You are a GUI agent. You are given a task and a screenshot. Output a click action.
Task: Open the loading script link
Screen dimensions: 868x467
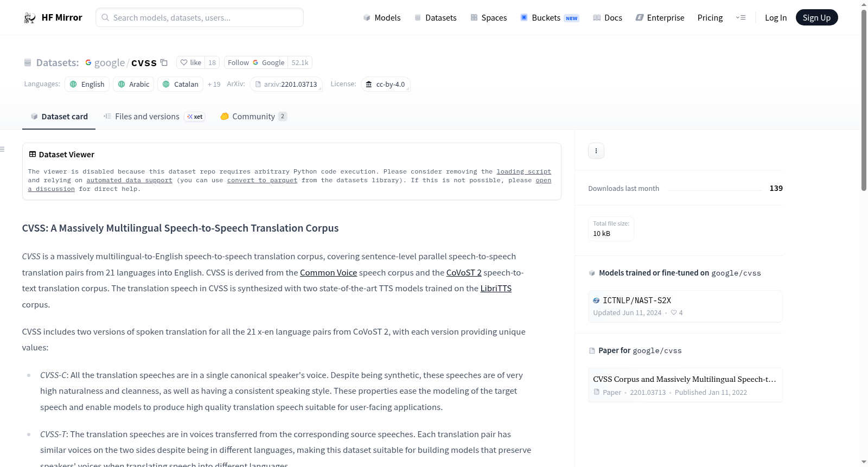click(524, 171)
